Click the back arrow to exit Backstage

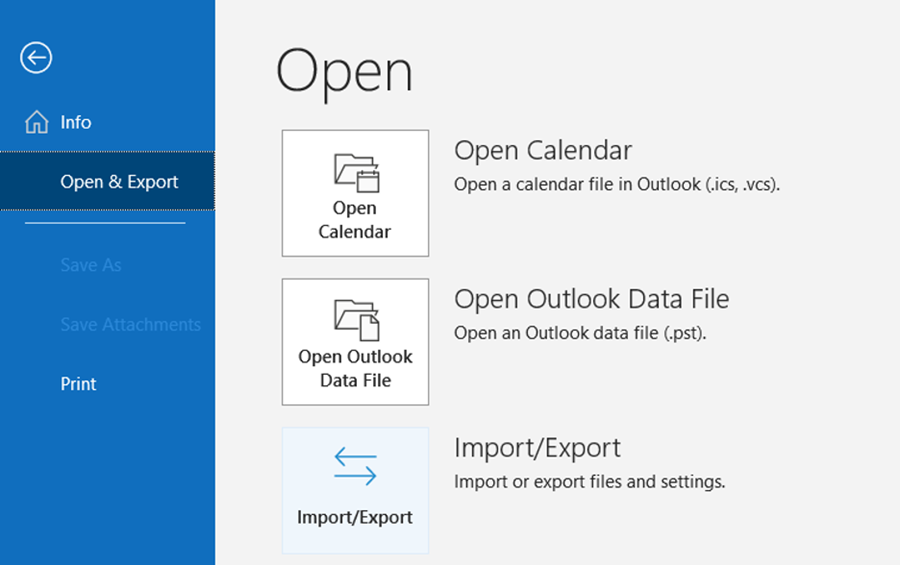click(35, 59)
